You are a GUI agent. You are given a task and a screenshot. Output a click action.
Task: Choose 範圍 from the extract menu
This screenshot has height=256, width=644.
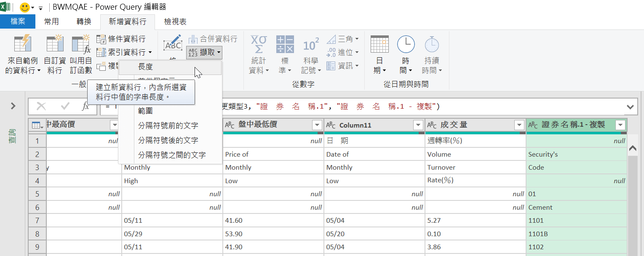click(x=170, y=111)
